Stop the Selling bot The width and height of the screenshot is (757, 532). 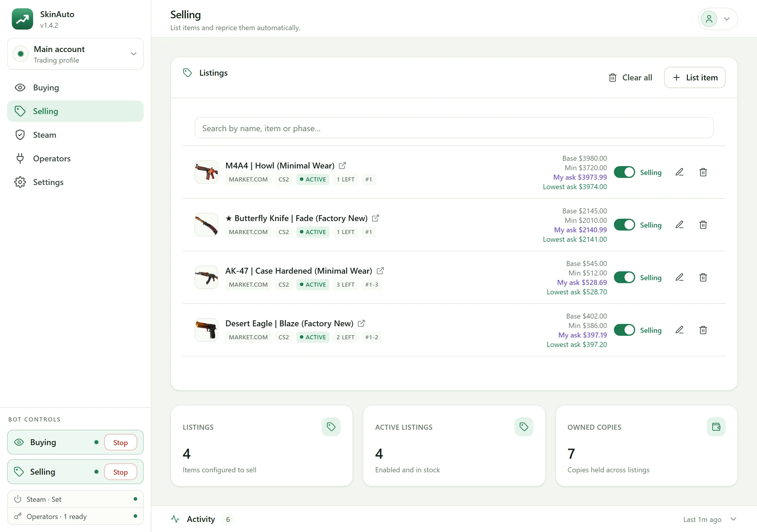coord(120,472)
